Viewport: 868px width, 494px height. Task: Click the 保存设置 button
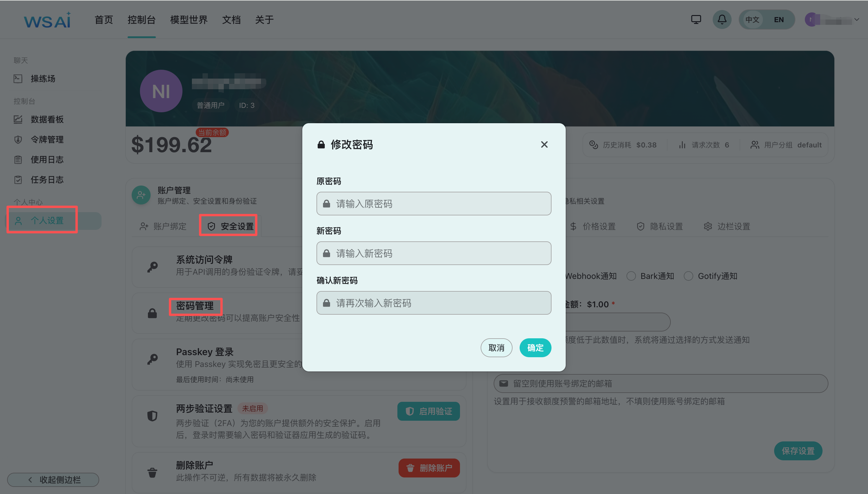(798, 451)
